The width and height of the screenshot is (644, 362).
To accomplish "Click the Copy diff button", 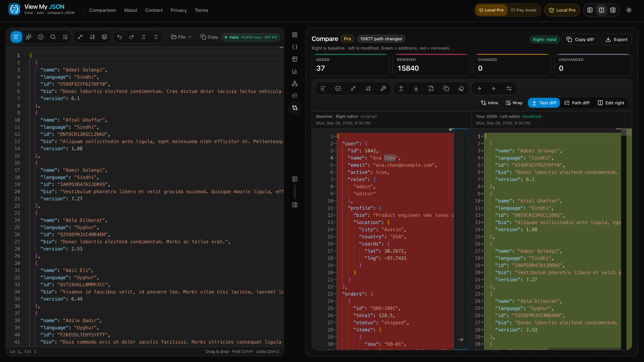I will [x=580, y=40].
